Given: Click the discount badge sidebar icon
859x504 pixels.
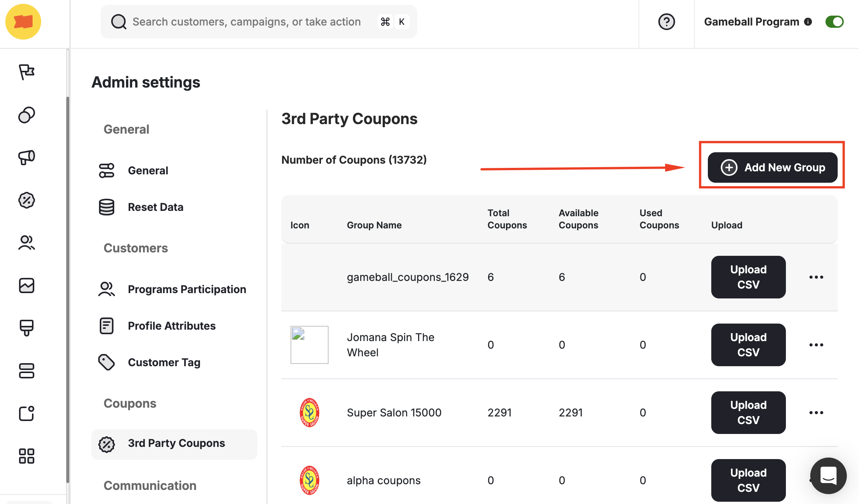Looking at the screenshot, I should pyautogui.click(x=26, y=200).
